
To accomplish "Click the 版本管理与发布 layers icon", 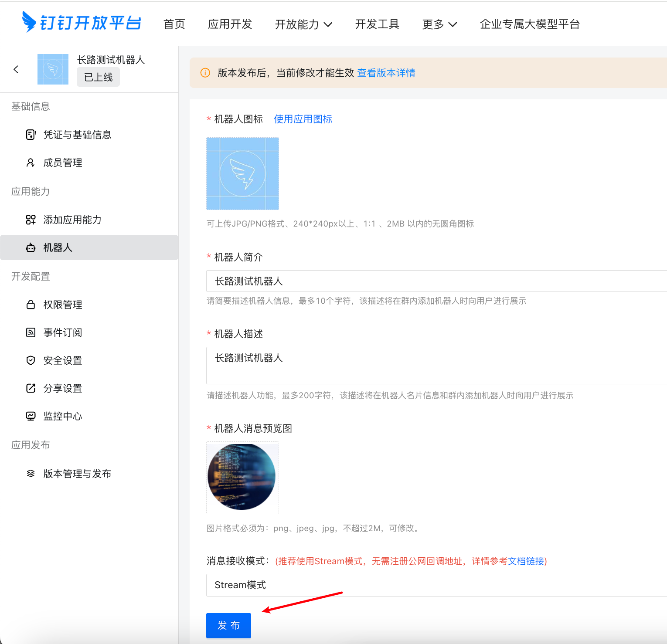I will click(31, 474).
